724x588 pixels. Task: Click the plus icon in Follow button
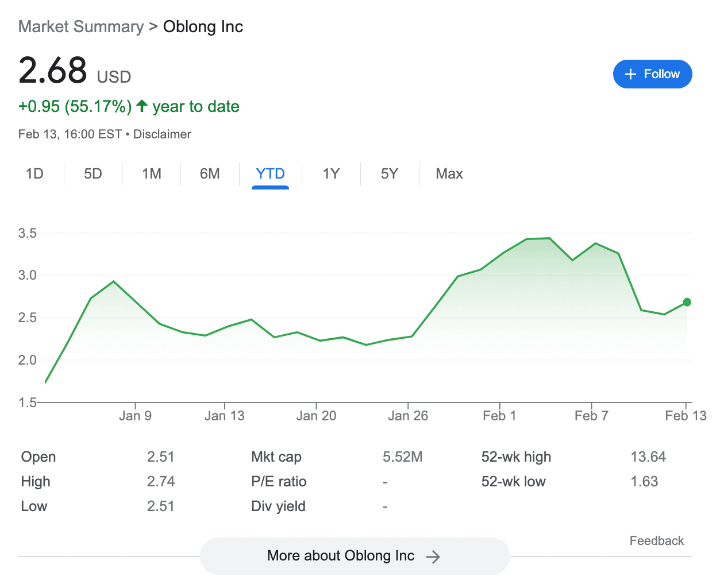pos(630,74)
